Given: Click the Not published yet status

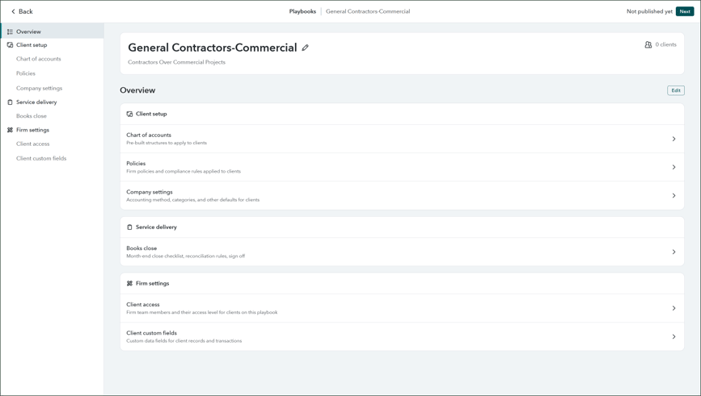Looking at the screenshot, I should tap(649, 12).
